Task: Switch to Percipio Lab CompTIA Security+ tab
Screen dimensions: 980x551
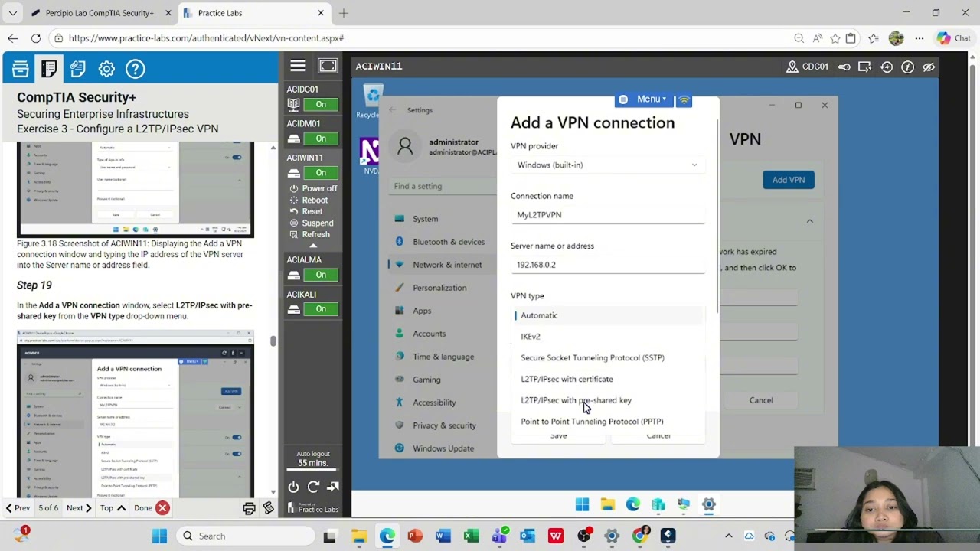Action: pyautogui.click(x=100, y=13)
